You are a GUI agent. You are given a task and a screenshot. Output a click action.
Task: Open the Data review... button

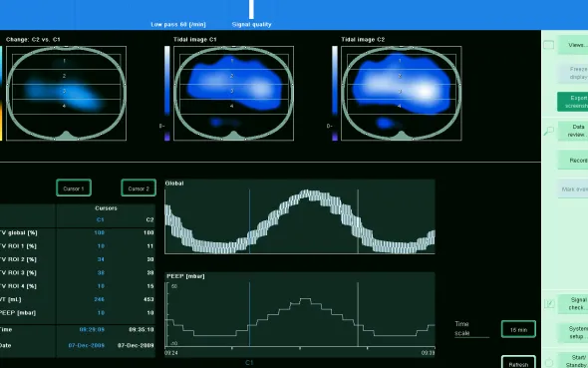coord(573,131)
